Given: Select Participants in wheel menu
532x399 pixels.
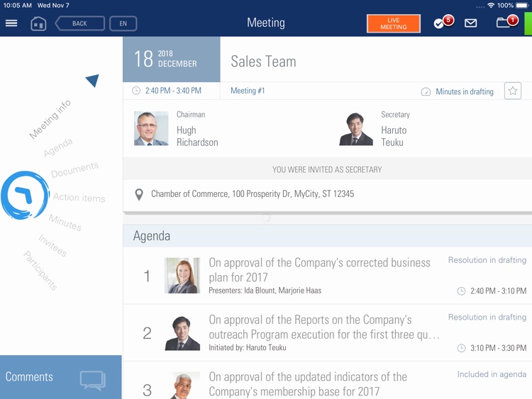Looking at the screenshot, I should click(x=40, y=271).
